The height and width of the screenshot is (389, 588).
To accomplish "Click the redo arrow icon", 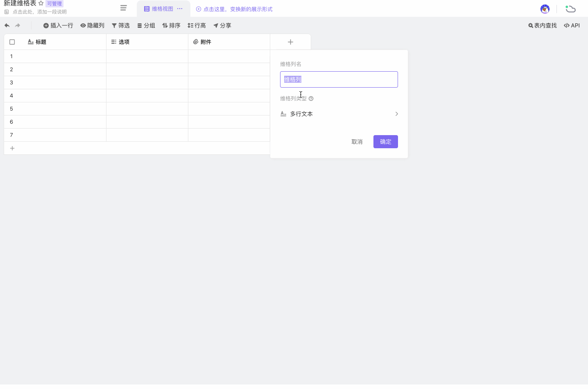I will coord(18,25).
